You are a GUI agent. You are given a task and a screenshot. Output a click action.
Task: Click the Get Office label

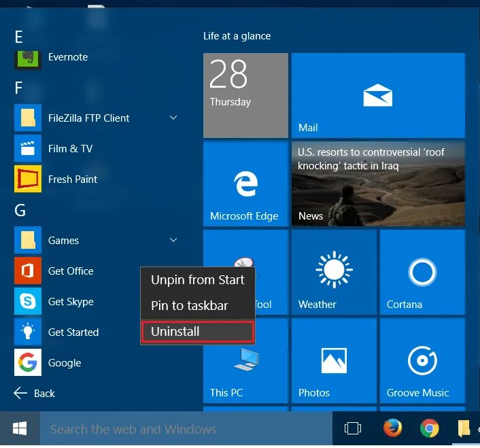coord(71,271)
